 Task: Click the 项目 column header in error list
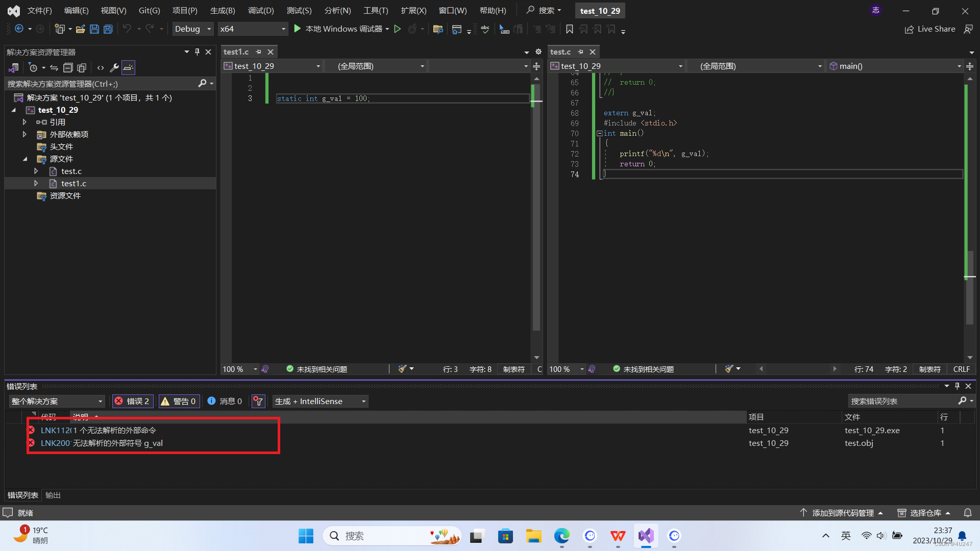[x=794, y=417]
